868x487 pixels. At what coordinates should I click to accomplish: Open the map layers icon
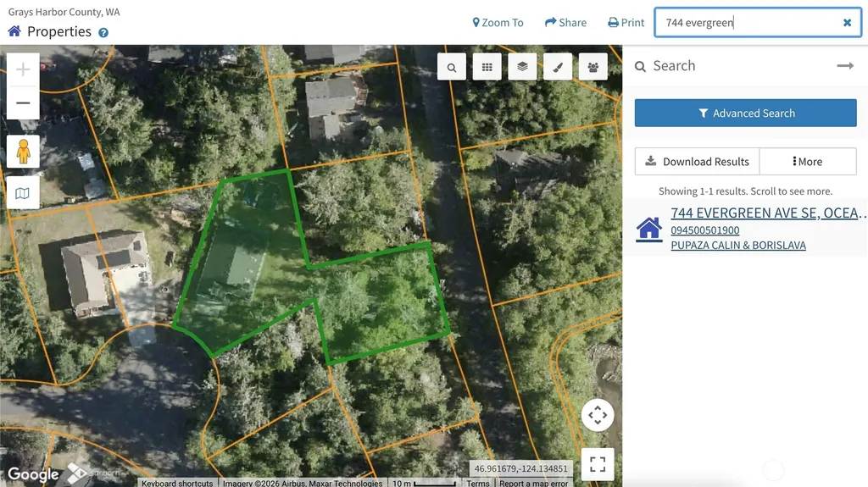click(522, 67)
